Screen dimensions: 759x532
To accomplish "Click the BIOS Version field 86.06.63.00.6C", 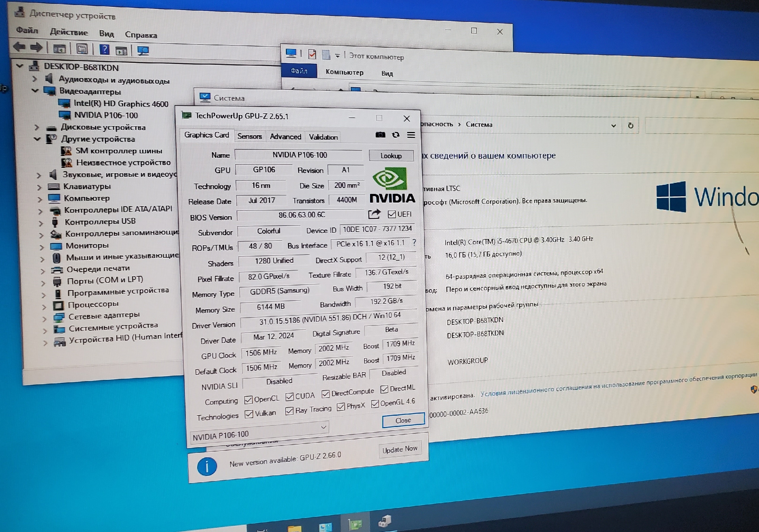I will tap(301, 215).
